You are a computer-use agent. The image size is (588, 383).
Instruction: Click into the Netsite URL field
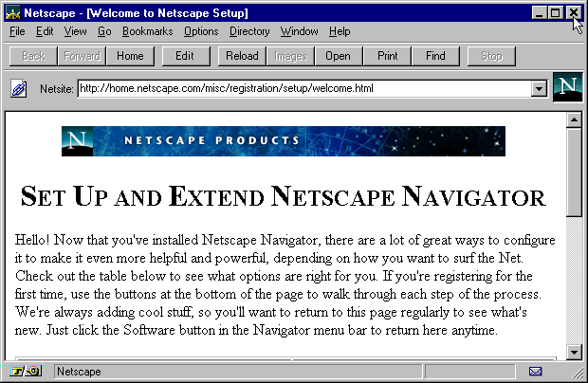pyautogui.click(x=304, y=89)
